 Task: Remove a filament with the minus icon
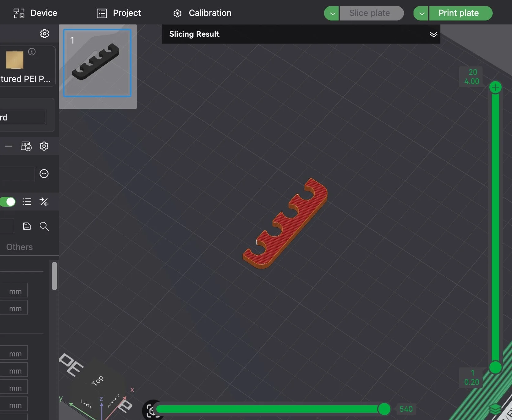point(8,146)
